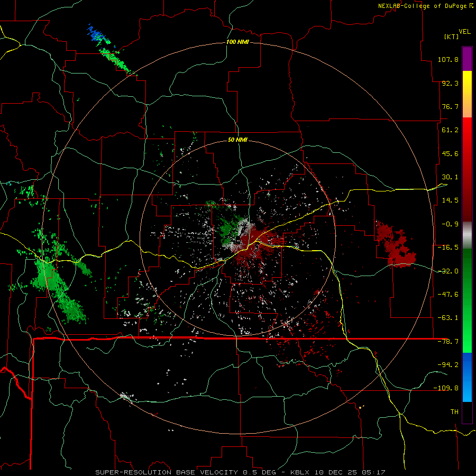The height and width of the screenshot is (476, 476).
Task: Click the 100 NMI range ring label
Action: pyautogui.click(x=237, y=42)
